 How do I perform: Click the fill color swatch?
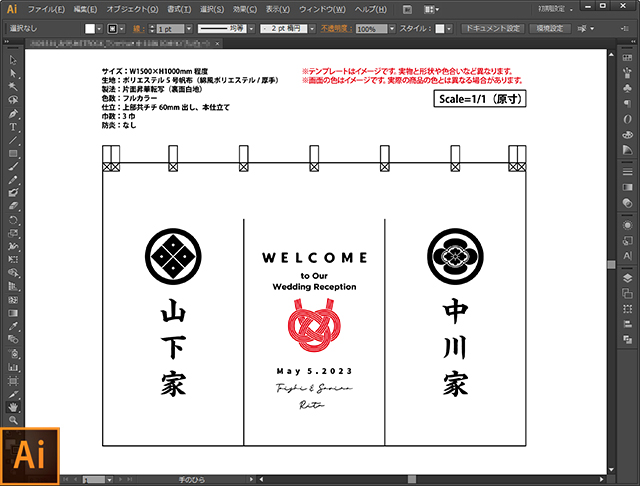tap(90, 29)
